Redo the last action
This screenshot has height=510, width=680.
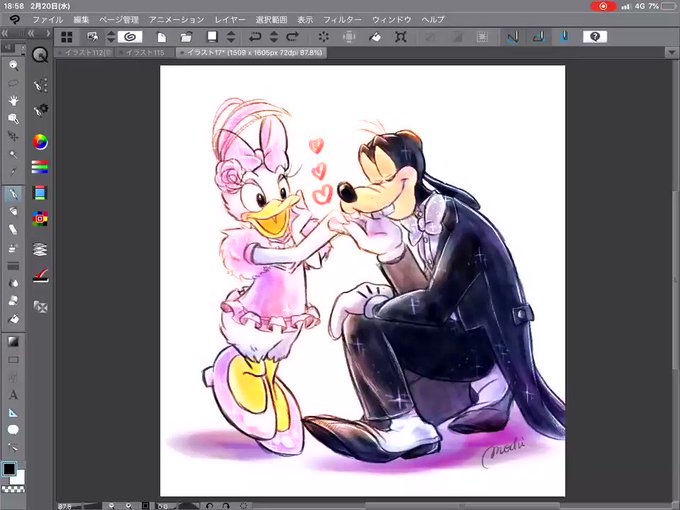293,37
